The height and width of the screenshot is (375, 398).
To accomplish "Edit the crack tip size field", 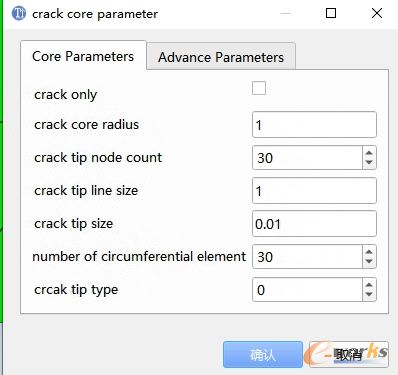I will point(314,224).
